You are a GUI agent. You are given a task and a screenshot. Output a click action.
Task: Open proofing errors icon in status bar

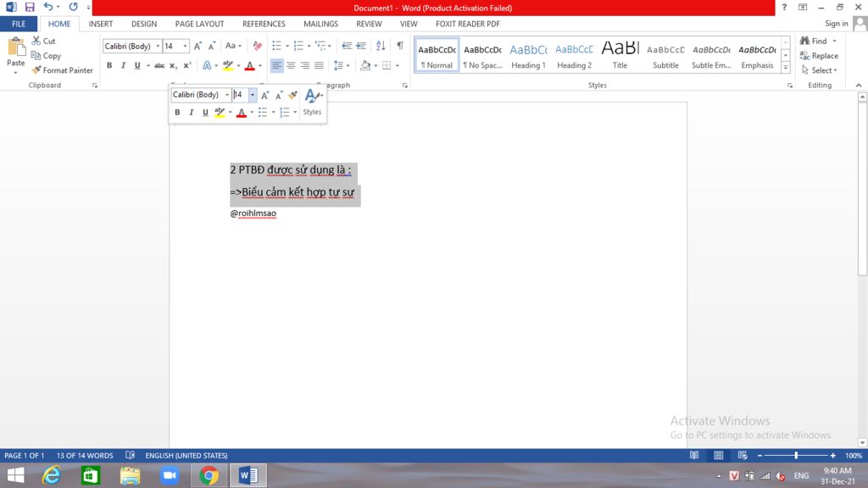click(x=130, y=455)
